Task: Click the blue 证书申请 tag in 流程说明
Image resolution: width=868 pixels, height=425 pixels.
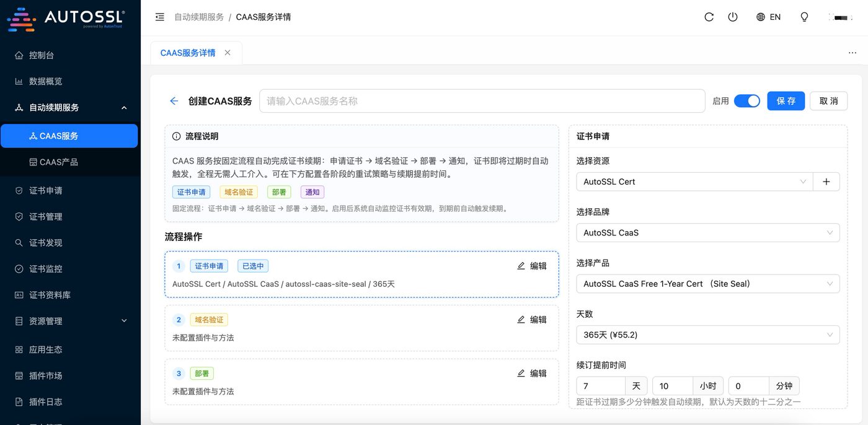Action: point(191,192)
